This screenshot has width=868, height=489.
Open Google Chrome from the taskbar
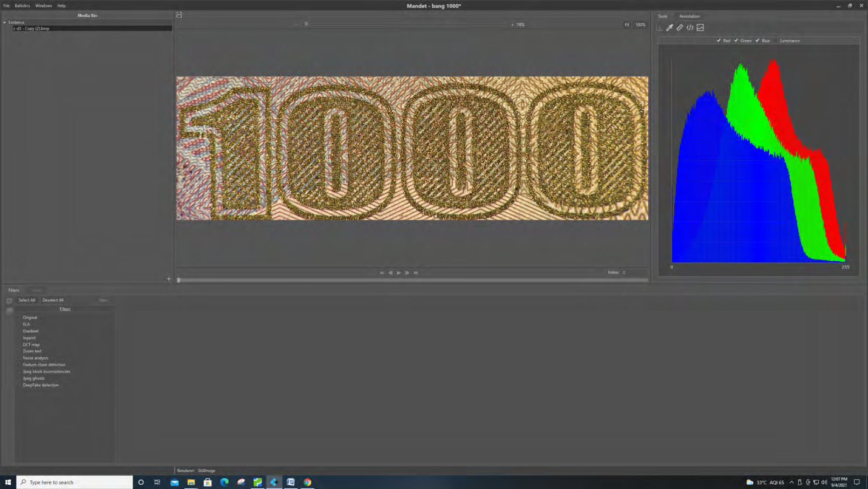click(x=307, y=482)
